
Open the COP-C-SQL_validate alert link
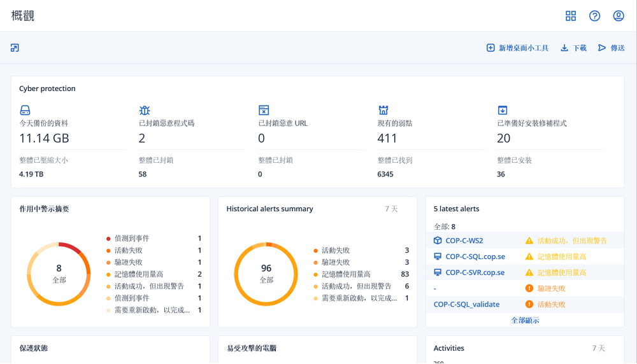(466, 304)
